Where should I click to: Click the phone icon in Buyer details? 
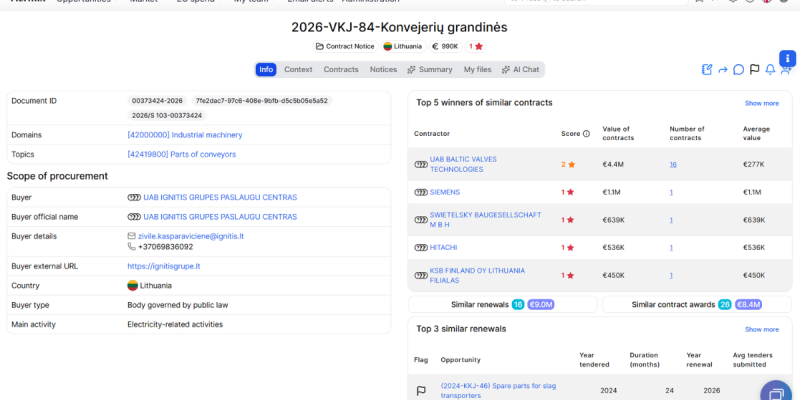pos(132,246)
